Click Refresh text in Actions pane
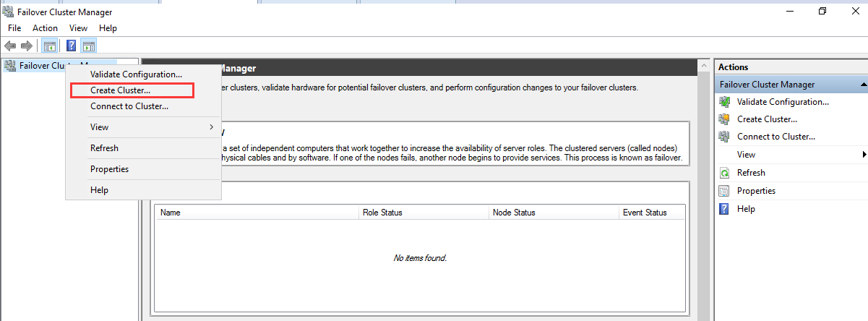The height and width of the screenshot is (321, 868). (x=751, y=173)
